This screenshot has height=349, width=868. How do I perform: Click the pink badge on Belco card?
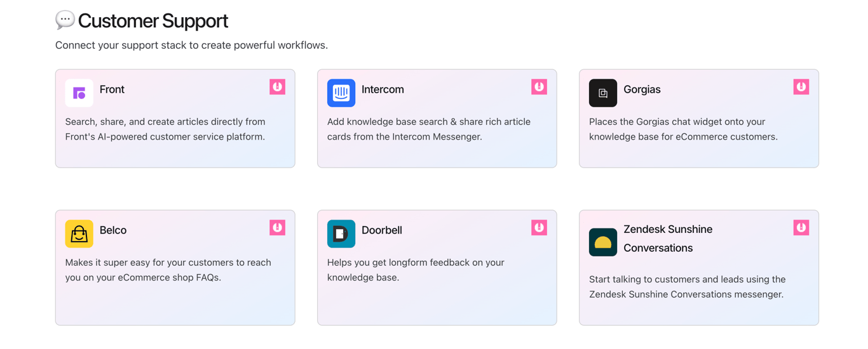(277, 228)
